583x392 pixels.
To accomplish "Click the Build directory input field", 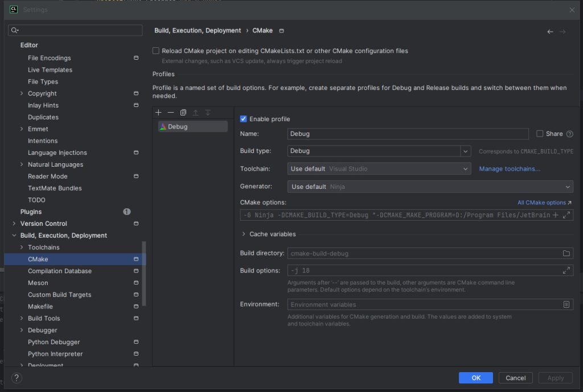I will pyautogui.click(x=430, y=253).
